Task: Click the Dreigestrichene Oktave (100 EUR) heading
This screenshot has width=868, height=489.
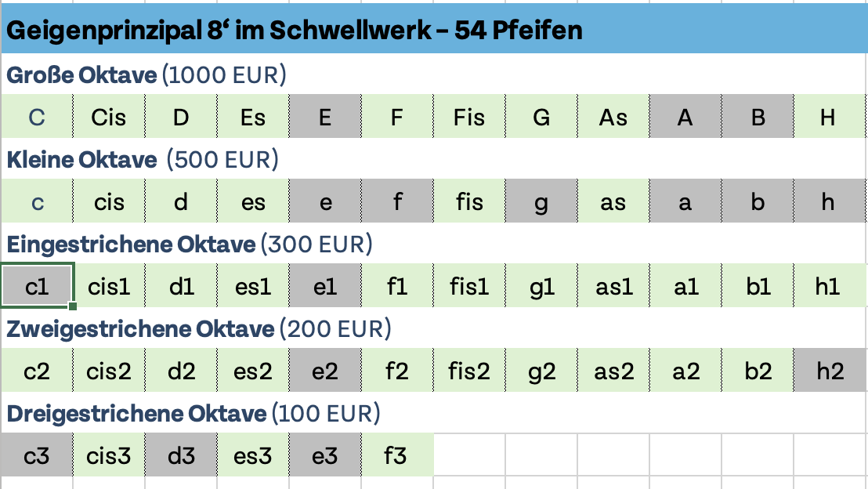Action: click(x=193, y=413)
